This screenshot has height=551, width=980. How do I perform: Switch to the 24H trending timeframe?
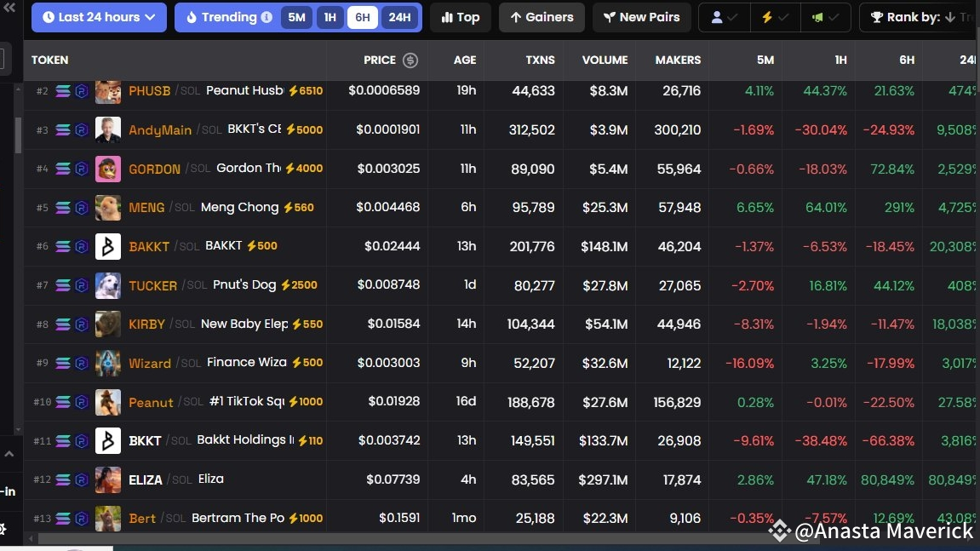(398, 17)
